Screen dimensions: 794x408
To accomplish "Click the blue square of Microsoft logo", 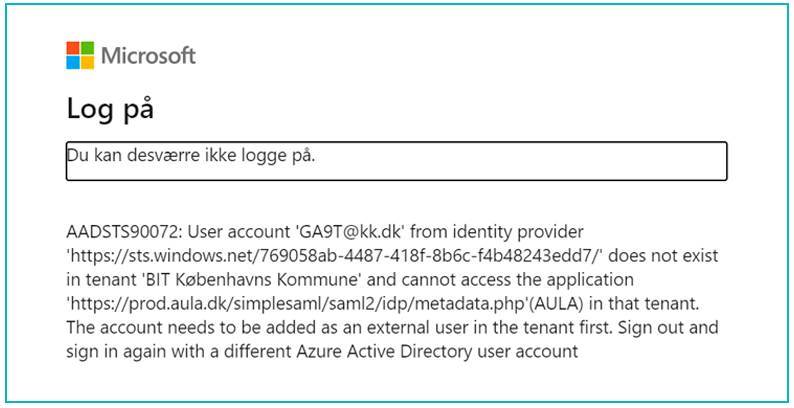I will 73,63.
